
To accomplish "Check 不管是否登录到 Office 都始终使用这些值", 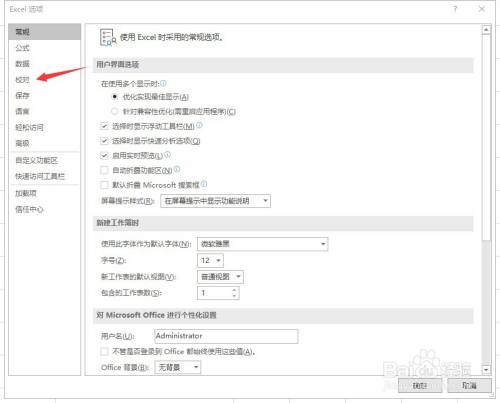I will click(x=104, y=351).
